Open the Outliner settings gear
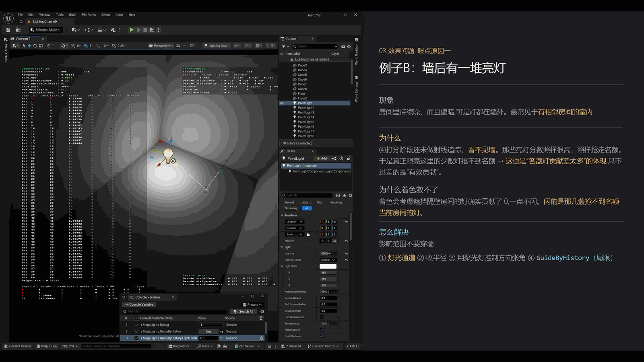 click(349, 46)
